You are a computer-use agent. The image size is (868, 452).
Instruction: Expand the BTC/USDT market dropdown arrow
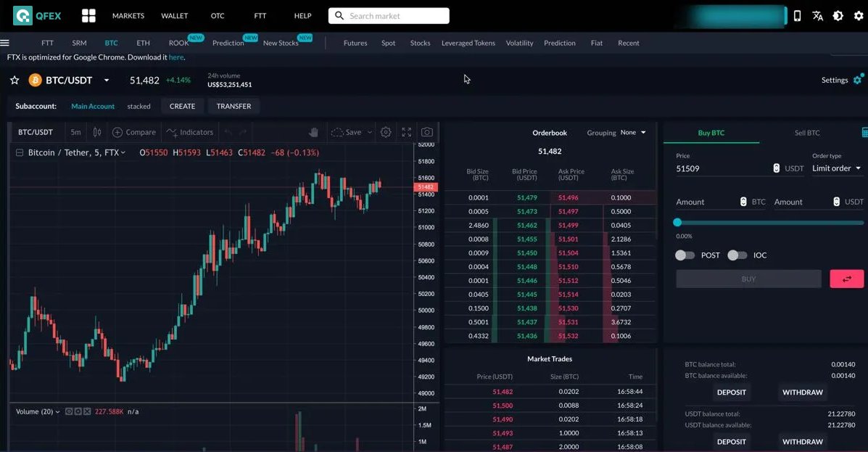pos(107,81)
